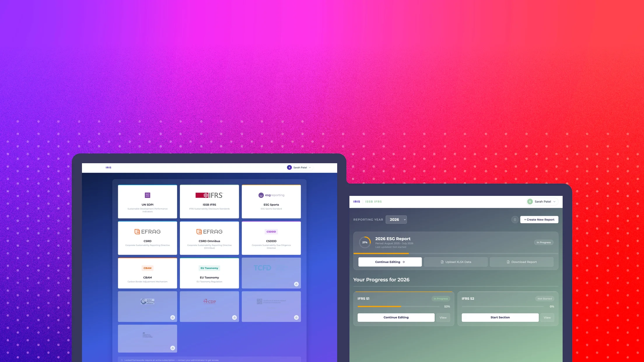Viewport: 644px width, 362px height.
Task: Click lock icon on Global Reporting Initiative card
Action: (173, 317)
